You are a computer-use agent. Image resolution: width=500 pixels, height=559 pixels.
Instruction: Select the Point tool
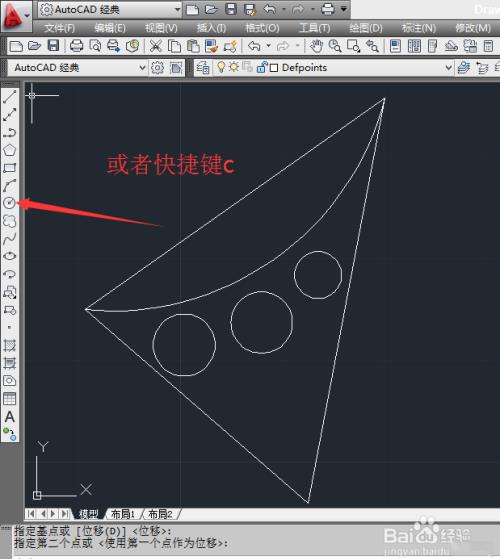(10, 327)
